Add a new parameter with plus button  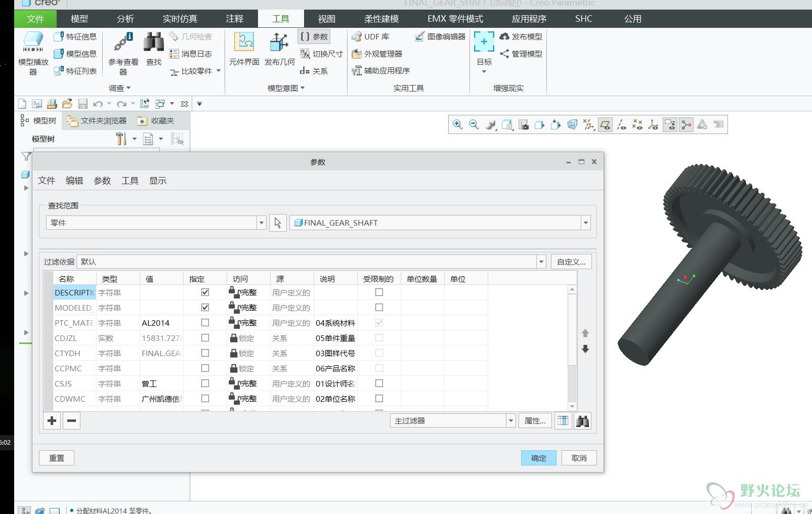52,420
